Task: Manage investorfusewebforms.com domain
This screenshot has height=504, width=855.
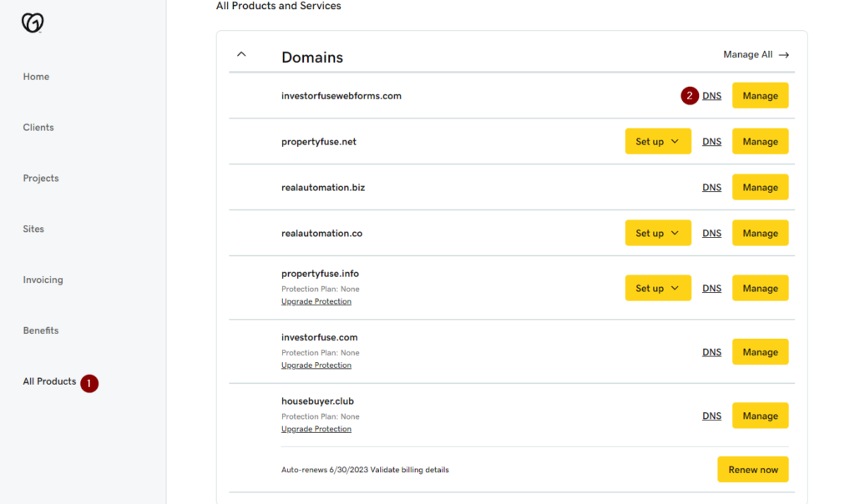Action: tap(760, 95)
